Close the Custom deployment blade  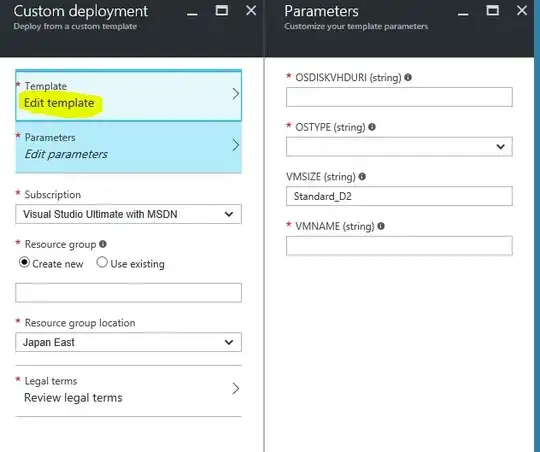[251, 10]
